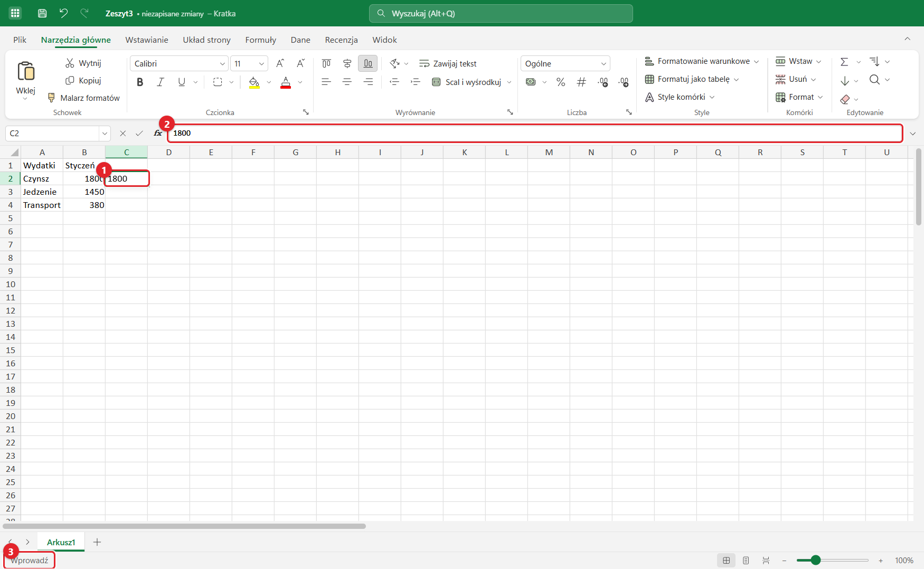Confirm the formula bar entry checkmark

[x=139, y=134]
